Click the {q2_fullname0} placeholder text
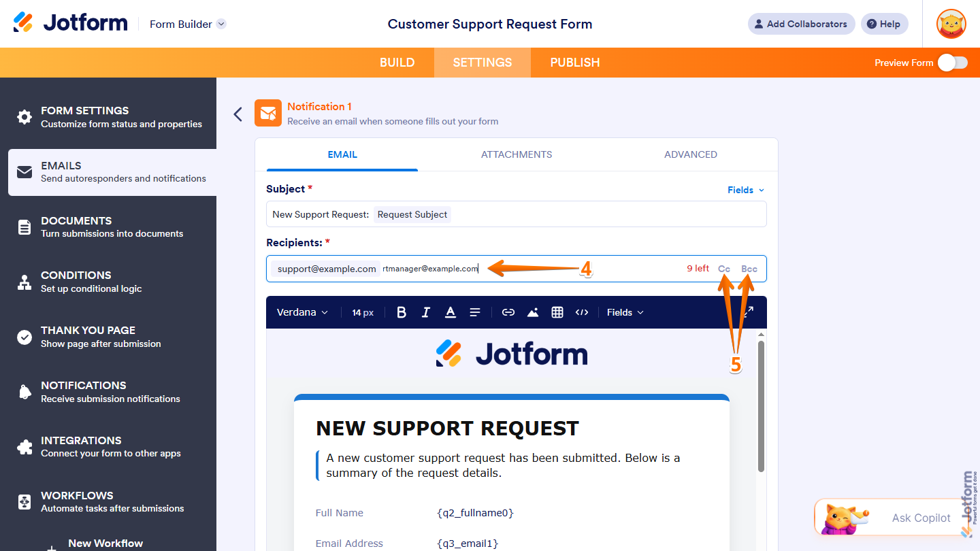The image size is (980, 551). coord(475,513)
